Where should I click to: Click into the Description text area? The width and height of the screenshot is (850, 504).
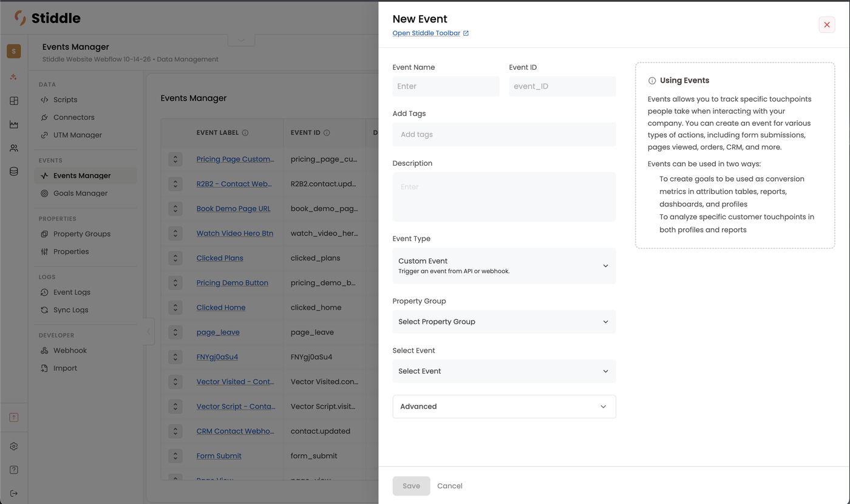[x=504, y=197]
